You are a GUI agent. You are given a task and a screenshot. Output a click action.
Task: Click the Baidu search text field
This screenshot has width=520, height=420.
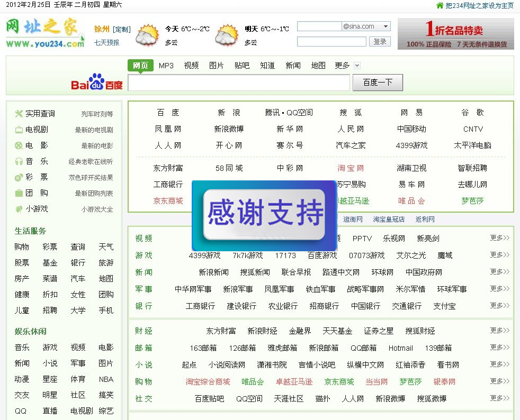(239, 83)
